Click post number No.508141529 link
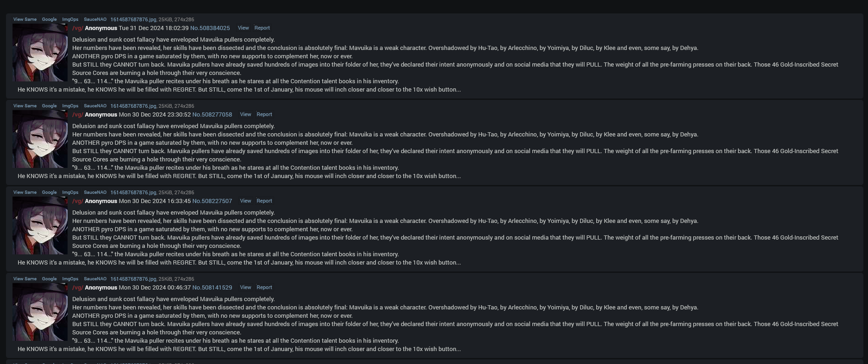The height and width of the screenshot is (364, 868). click(x=212, y=288)
